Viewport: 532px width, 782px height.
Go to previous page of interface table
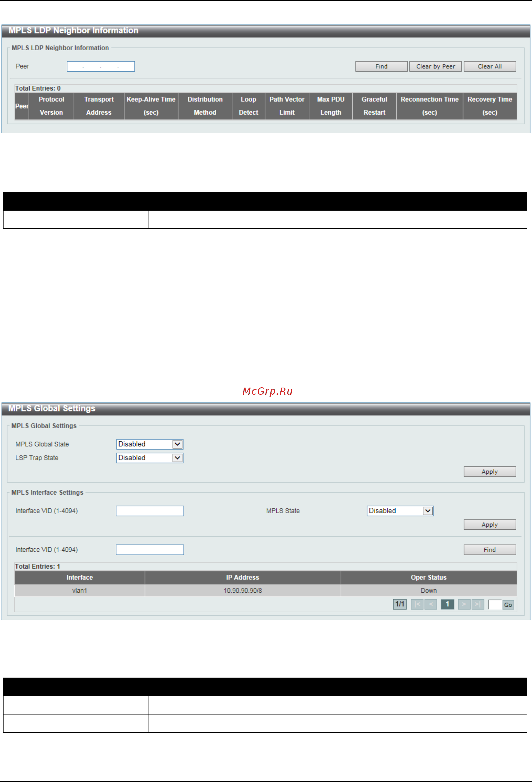point(431,604)
